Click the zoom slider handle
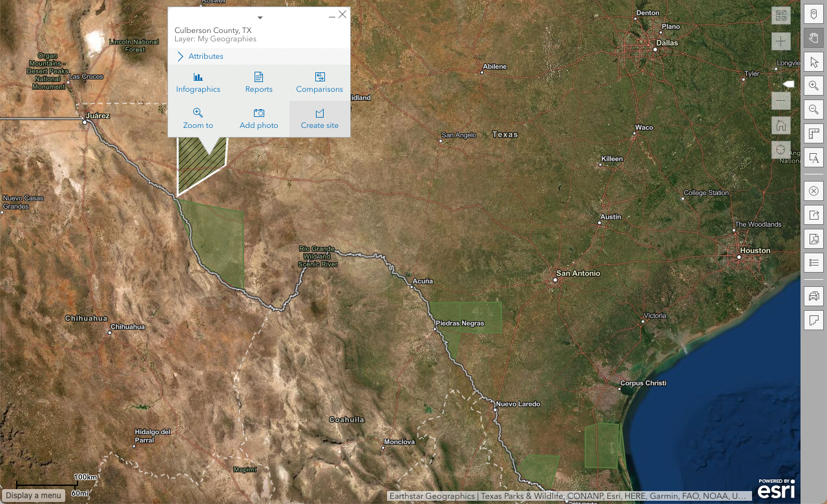This screenshot has width=827, height=504. tap(788, 84)
